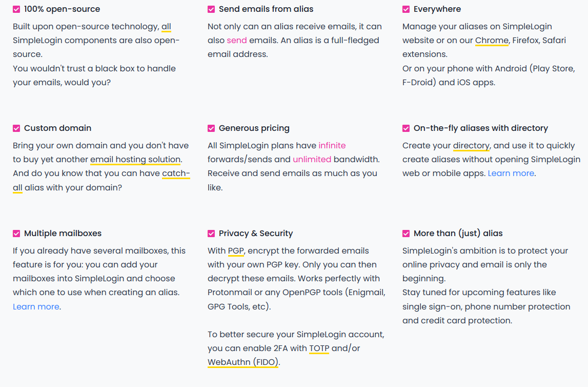Click the checkbox icon beside On-the-fly aliases

tap(406, 128)
